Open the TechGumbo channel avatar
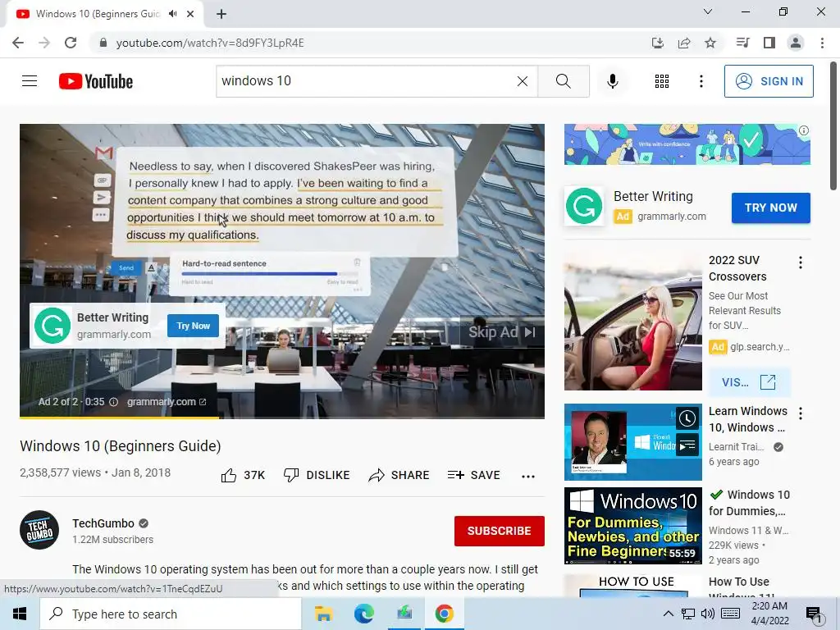 point(39,530)
